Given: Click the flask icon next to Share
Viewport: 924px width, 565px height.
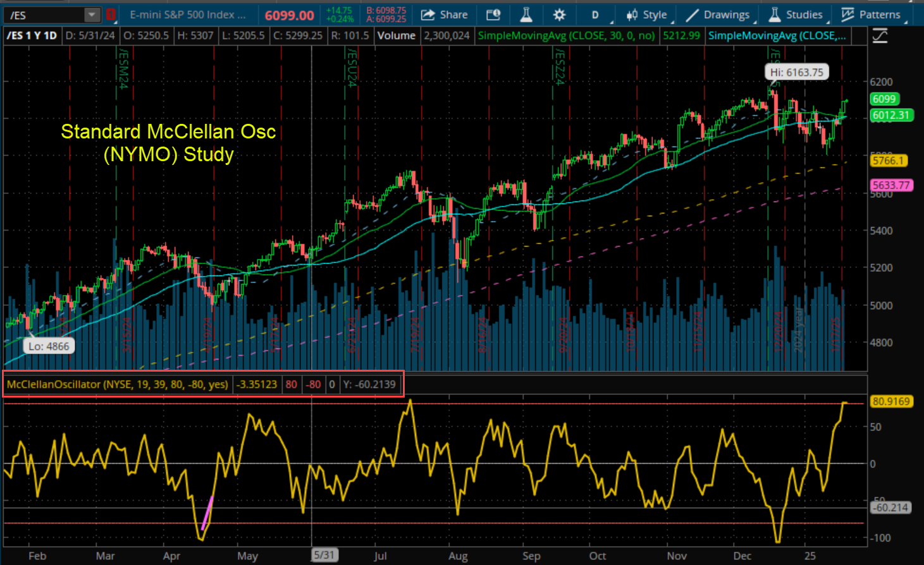Looking at the screenshot, I should coord(526,15).
